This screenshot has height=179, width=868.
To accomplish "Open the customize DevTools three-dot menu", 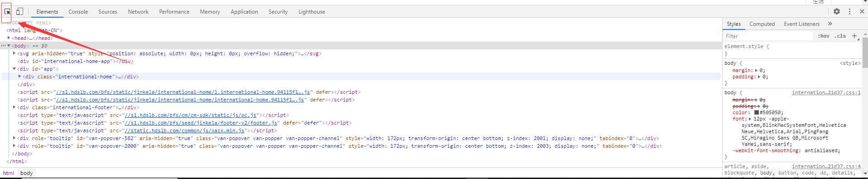I will [849, 12].
